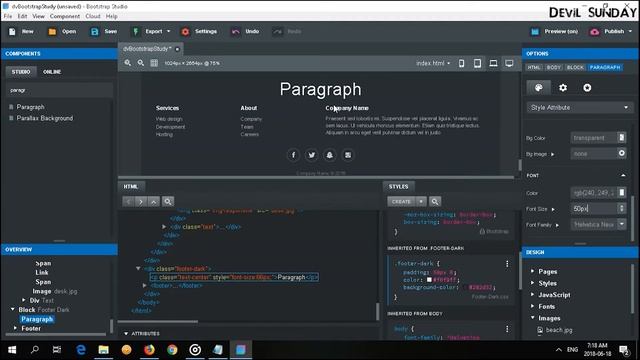Open the appearance palette options tab

(x=538, y=87)
